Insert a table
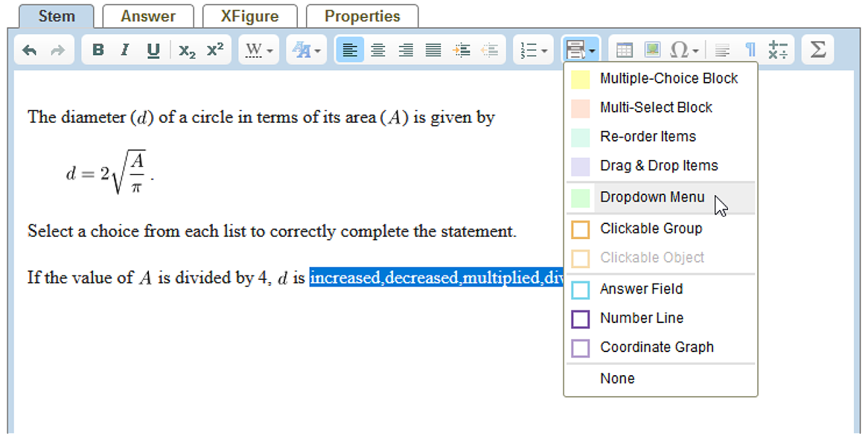Viewport: 868px width, 434px height. click(625, 50)
